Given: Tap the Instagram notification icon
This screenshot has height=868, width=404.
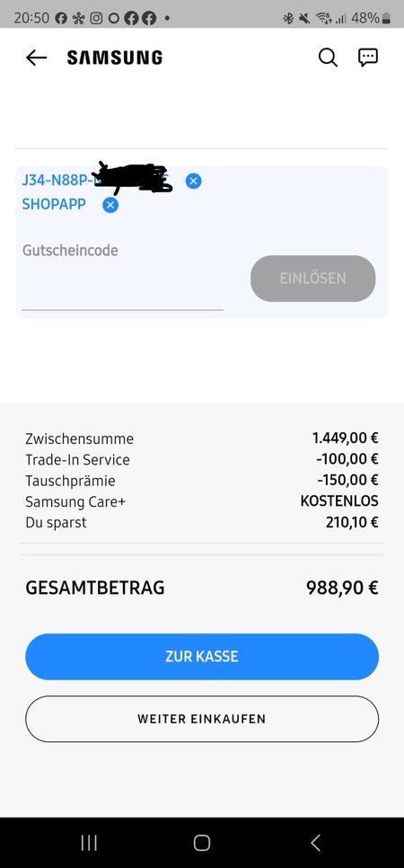Looking at the screenshot, I should 96,18.
